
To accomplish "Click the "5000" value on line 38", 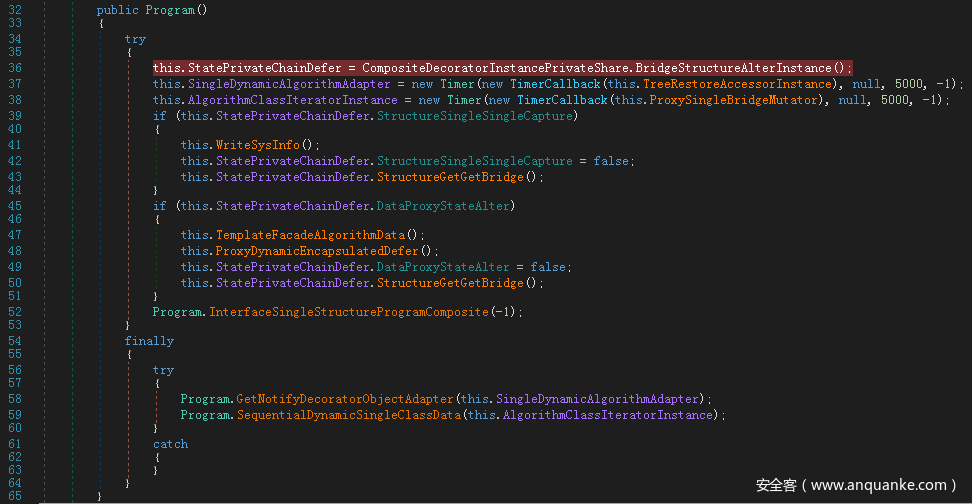I will pos(895,100).
